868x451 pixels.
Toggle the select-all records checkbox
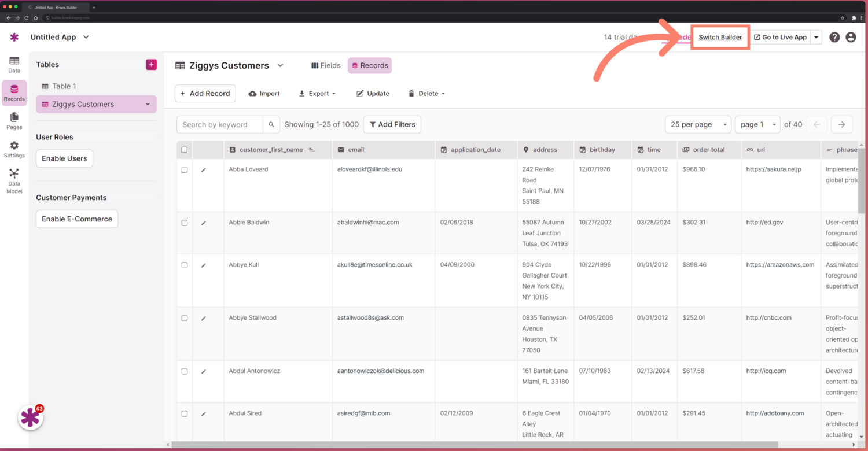(185, 150)
